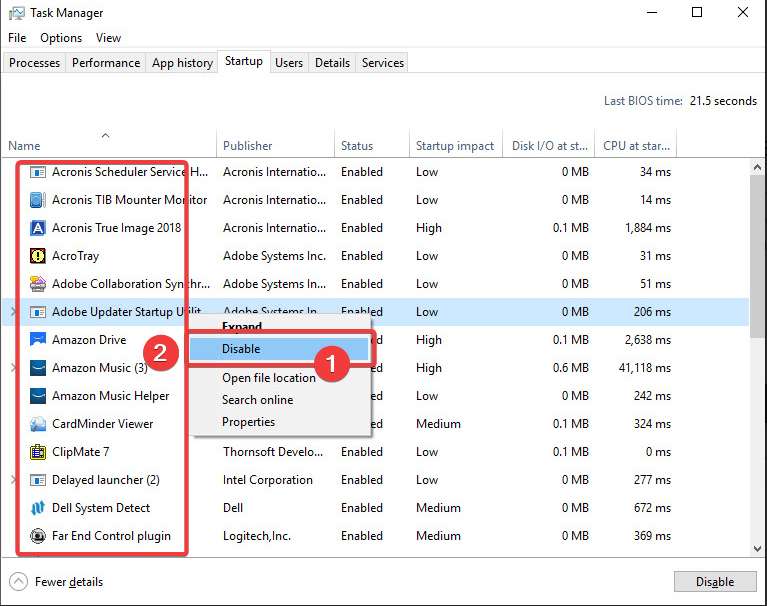This screenshot has height=606, width=767.
Task: Click the ClipMate 7 icon
Action: point(38,452)
